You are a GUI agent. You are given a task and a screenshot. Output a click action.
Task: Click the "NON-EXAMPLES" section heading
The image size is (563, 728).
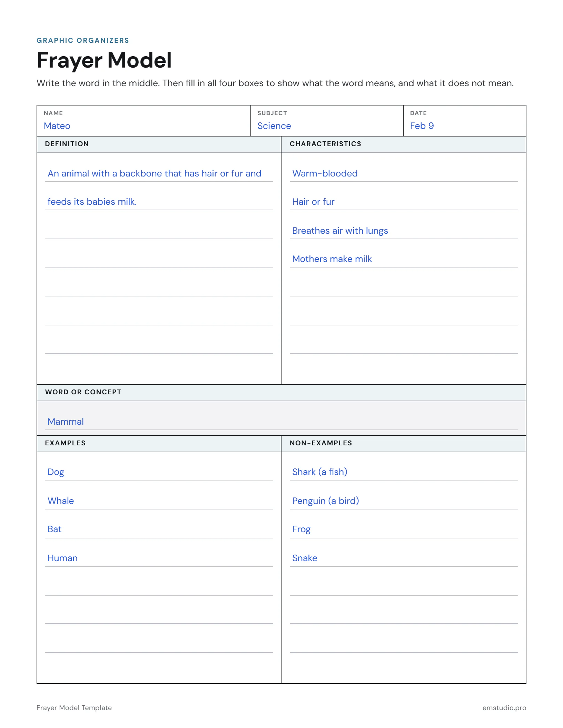tap(321, 443)
